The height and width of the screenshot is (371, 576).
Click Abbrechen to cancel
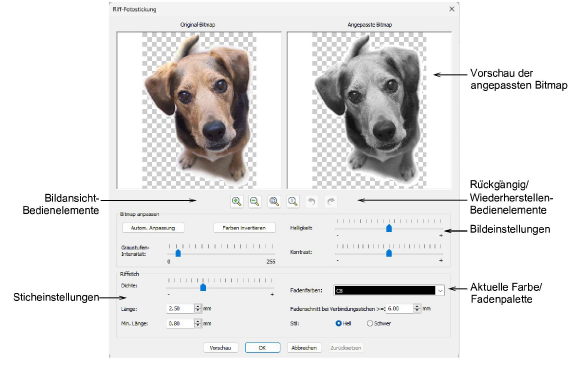coord(304,348)
